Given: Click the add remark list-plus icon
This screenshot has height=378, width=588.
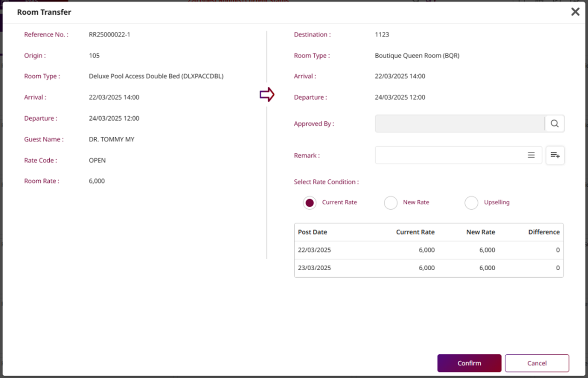Looking at the screenshot, I should [x=555, y=155].
